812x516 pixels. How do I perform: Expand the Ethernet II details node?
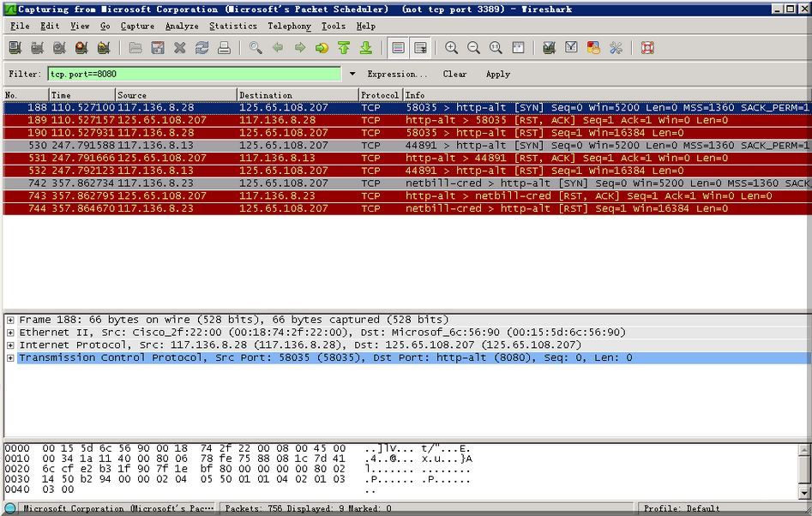point(10,333)
